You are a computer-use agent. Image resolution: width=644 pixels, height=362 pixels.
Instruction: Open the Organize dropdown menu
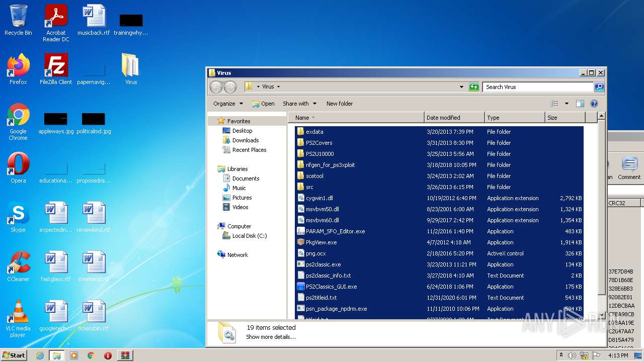click(x=228, y=104)
